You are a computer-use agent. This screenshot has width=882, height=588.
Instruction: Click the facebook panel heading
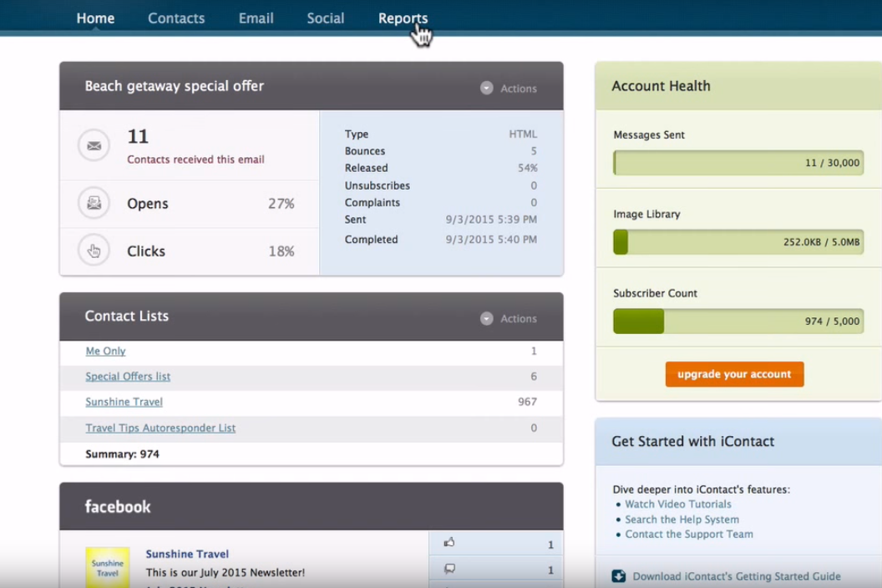[x=118, y=506]
